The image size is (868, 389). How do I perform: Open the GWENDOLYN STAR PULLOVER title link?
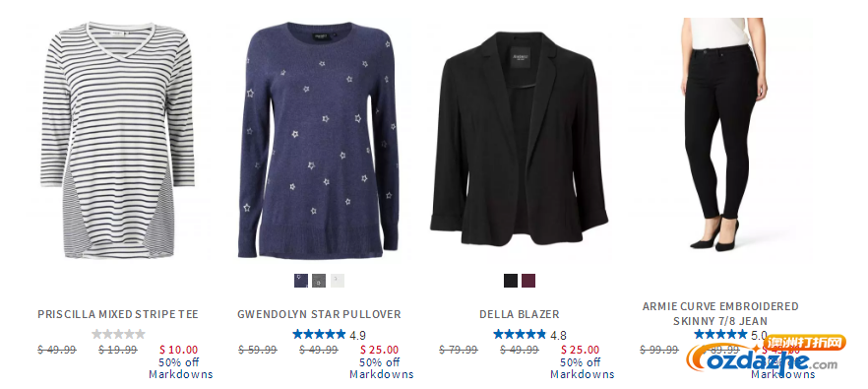point(319,314)
